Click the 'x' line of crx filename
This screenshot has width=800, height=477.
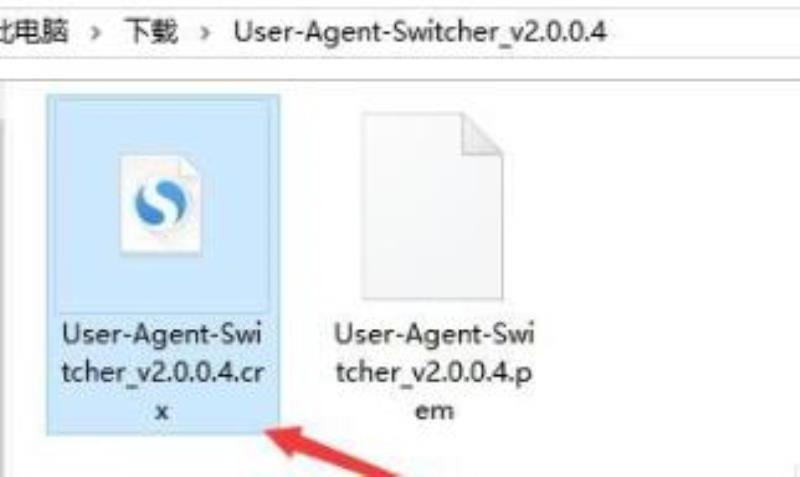coord(162,411)
